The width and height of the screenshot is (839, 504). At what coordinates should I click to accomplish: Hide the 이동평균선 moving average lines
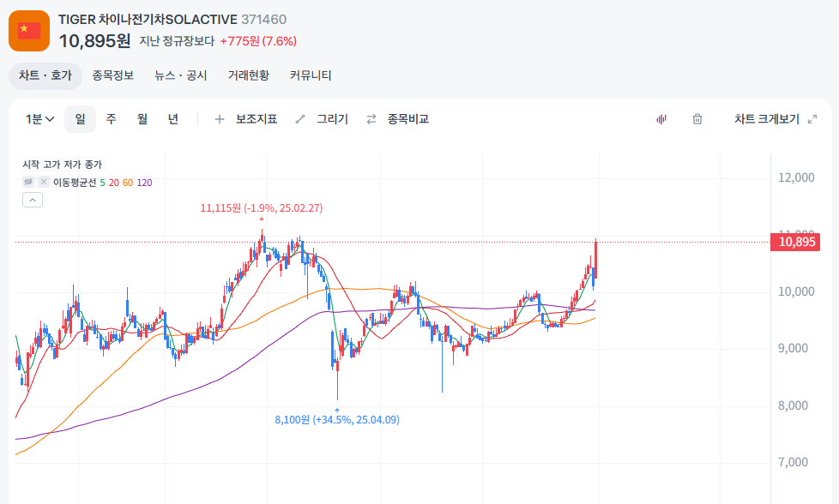(28, 182)
